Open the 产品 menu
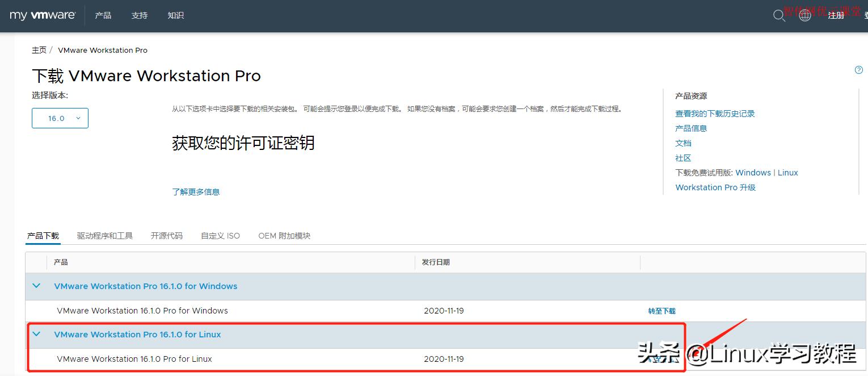Screen dimensions: 868x376 (103, 15)
